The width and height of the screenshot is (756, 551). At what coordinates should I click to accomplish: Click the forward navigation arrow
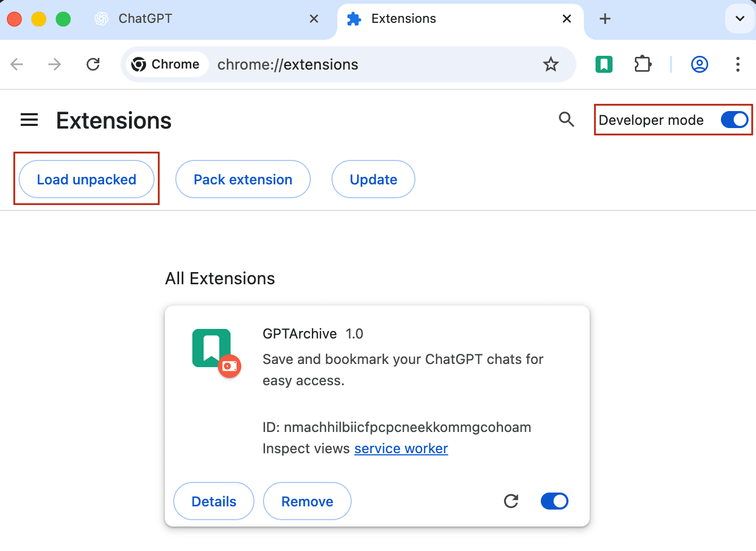[54, 64]
